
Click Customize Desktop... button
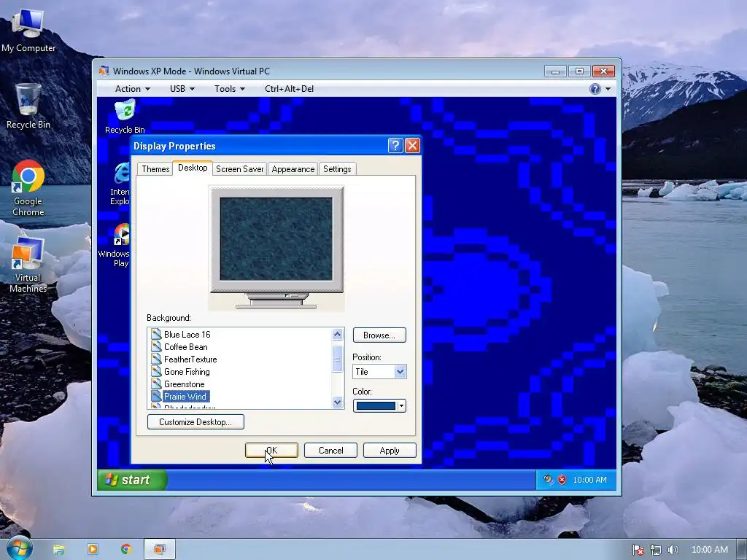(196, 422)
